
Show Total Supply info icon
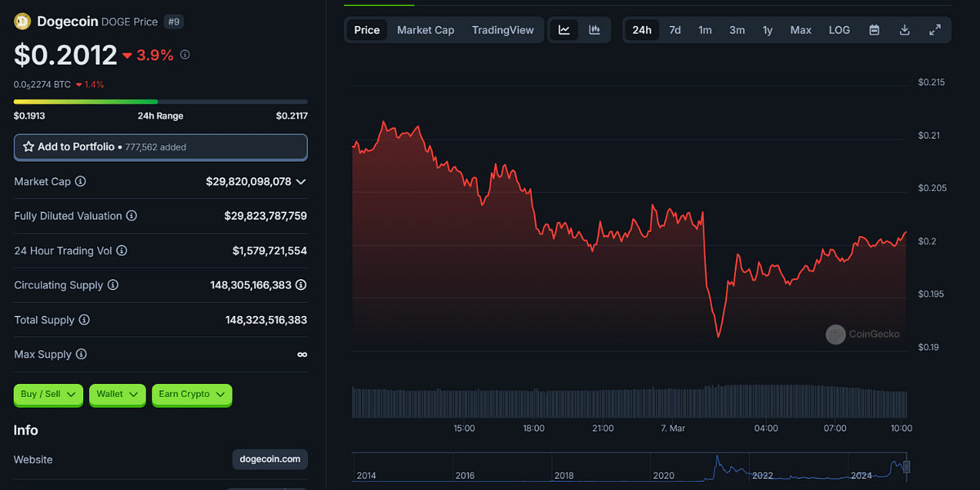(84, 320)
